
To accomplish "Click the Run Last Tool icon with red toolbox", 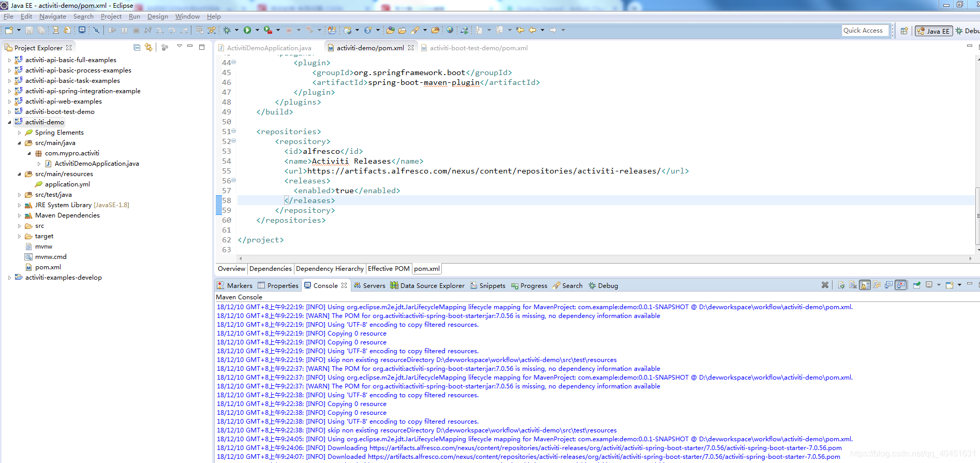I will 268,30.
